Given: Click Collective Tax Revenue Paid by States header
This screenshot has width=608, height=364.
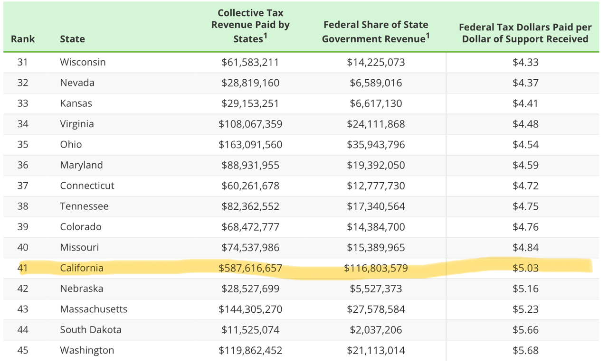Looking at the screenshot, I should point(250,26).
